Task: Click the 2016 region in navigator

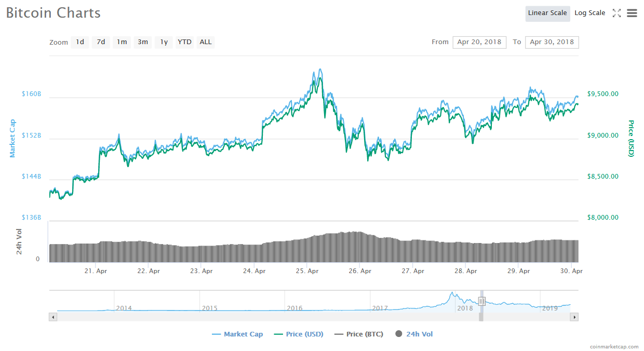Action: 294,308
